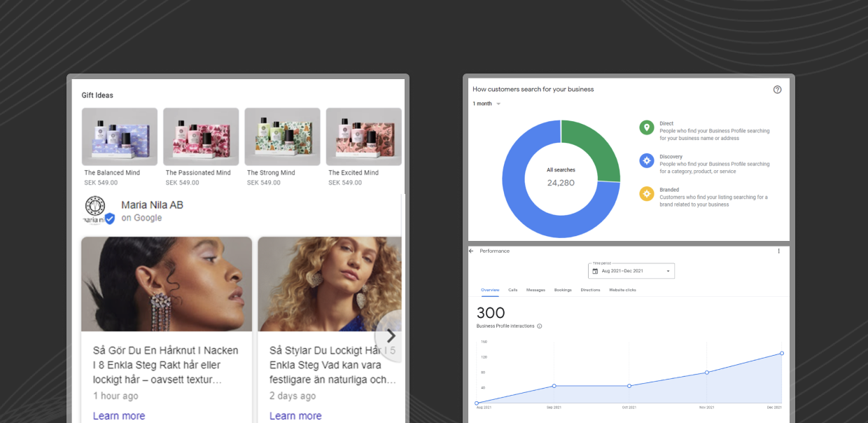This screenshot has height=423, width=868.
Task: Open the three-dot menu on Performance panel
Action: pyautogui.click(x=779, y=251)
